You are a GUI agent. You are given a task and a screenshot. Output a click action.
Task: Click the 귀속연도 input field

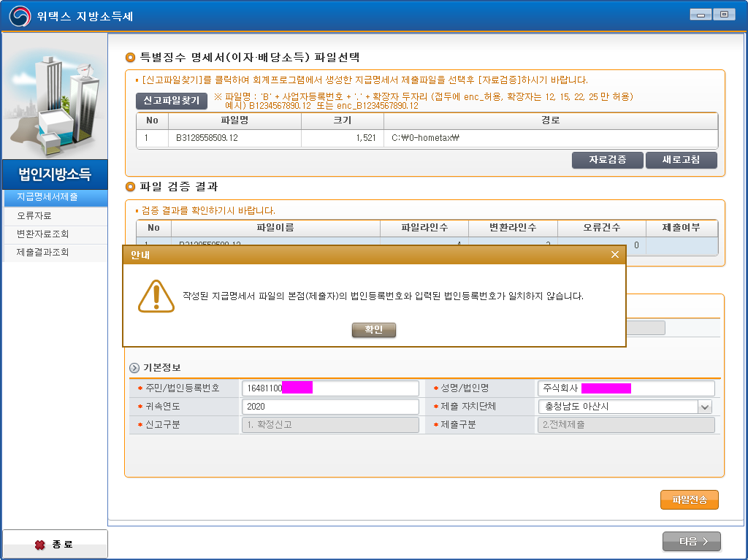pos(329,407)
